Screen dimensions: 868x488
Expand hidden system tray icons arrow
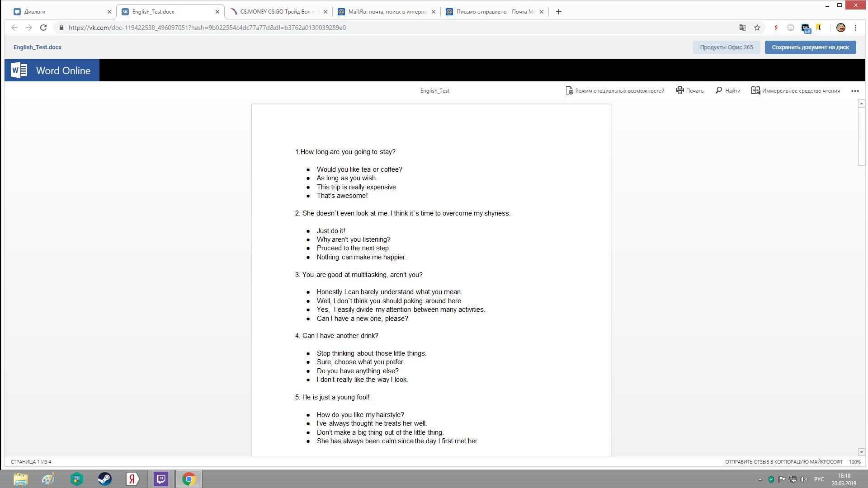760,479
